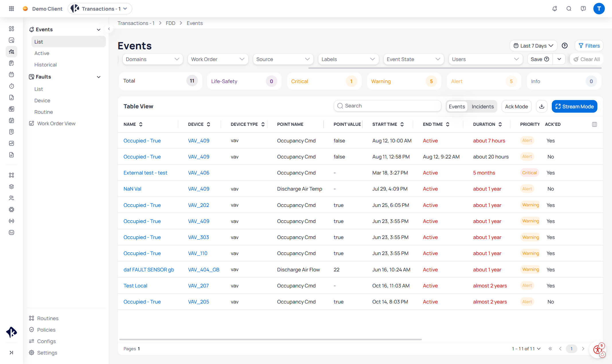
Task: Click the Stream Mode button
Action: coord(574,107)
